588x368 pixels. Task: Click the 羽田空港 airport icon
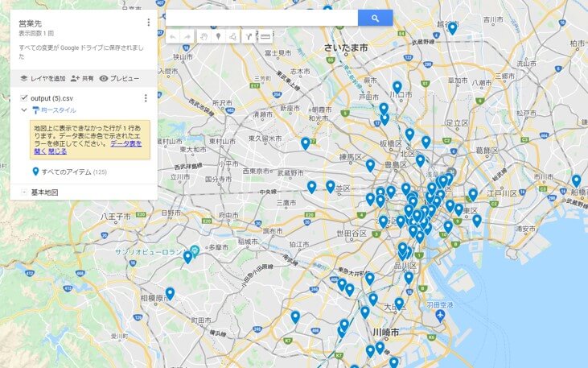coord(441,316)
